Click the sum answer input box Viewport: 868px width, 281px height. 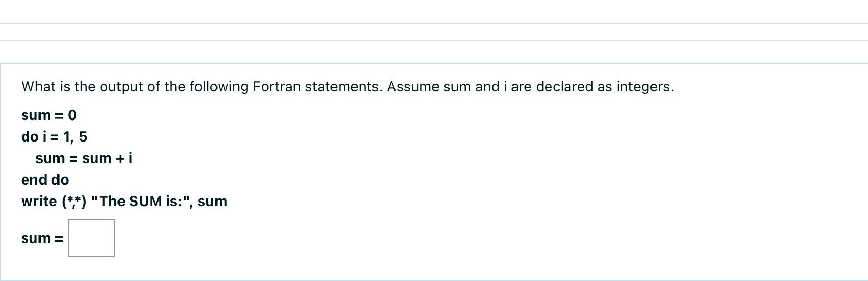(92, 238)
